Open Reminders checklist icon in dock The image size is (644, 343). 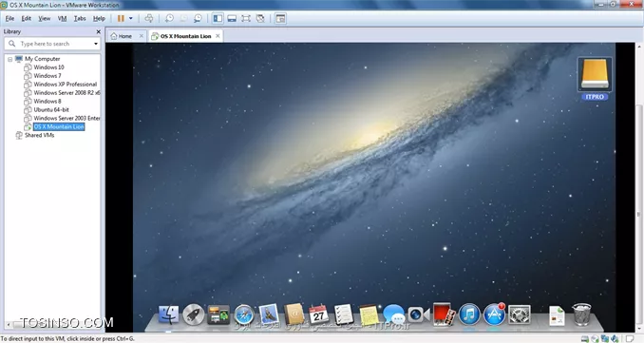click(x=343, y=315)
